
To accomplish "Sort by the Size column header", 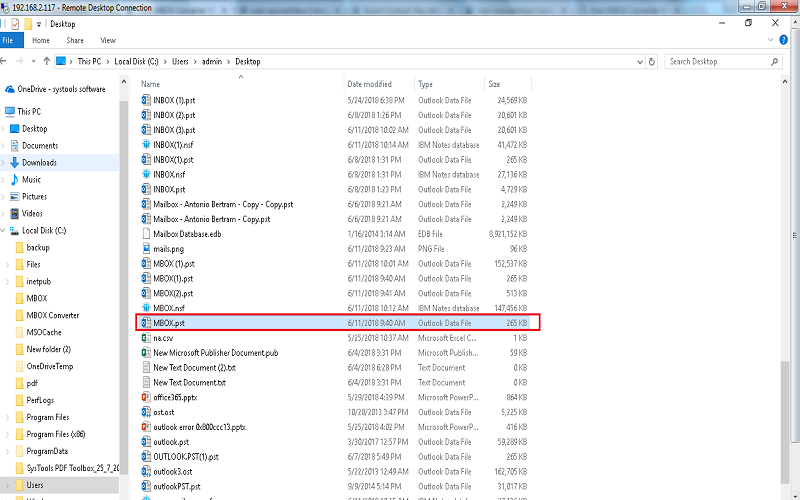I will (x=507, y=84).
